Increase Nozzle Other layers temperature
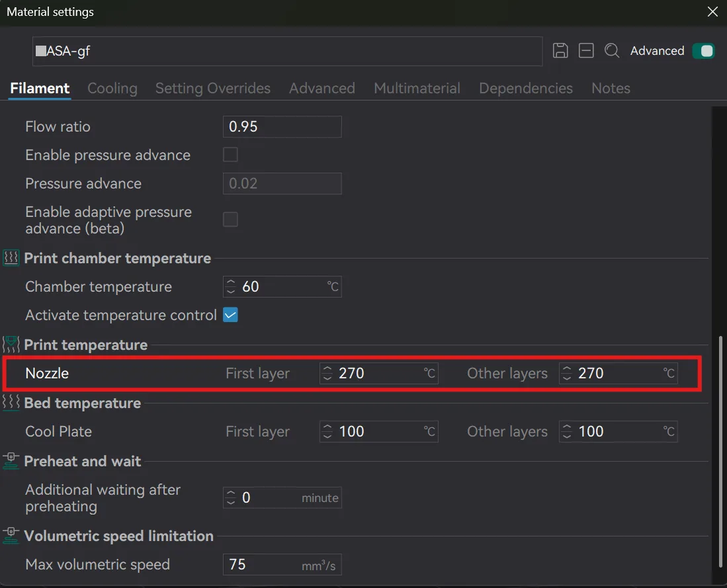The image size is (727, 588). coord(566,368)
